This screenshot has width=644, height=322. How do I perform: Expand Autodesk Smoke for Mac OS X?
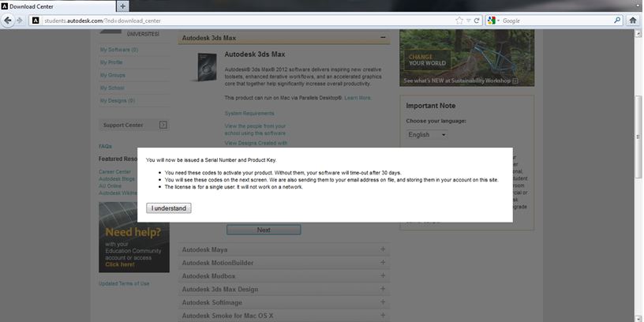click(383, 316)
